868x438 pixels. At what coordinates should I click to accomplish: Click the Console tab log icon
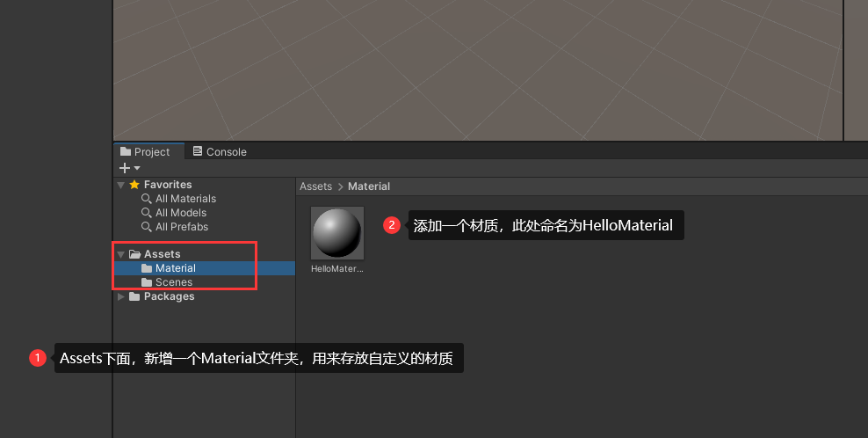(198, 150)
